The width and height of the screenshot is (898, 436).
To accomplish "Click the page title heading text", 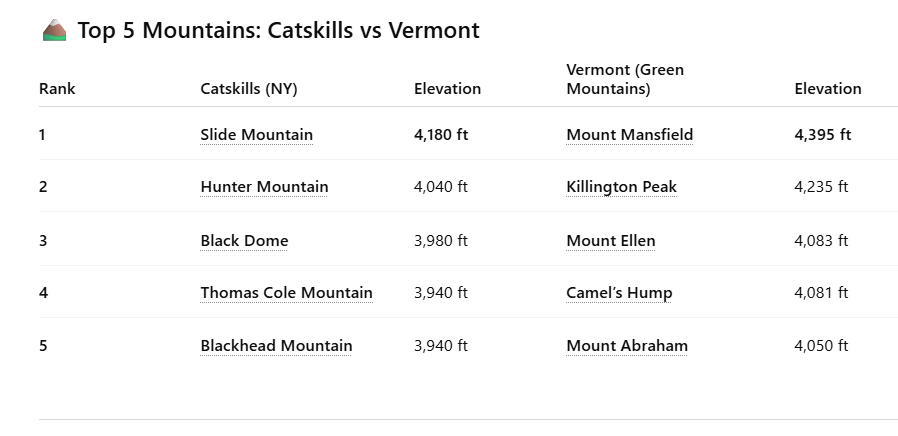I will point(278,31).
